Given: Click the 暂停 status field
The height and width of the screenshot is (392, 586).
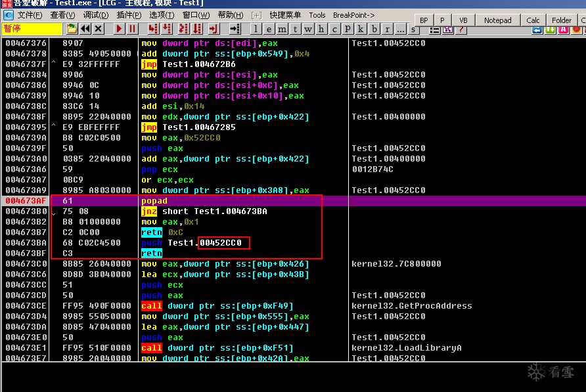Looking at the screenshot, I should point(32,29).
